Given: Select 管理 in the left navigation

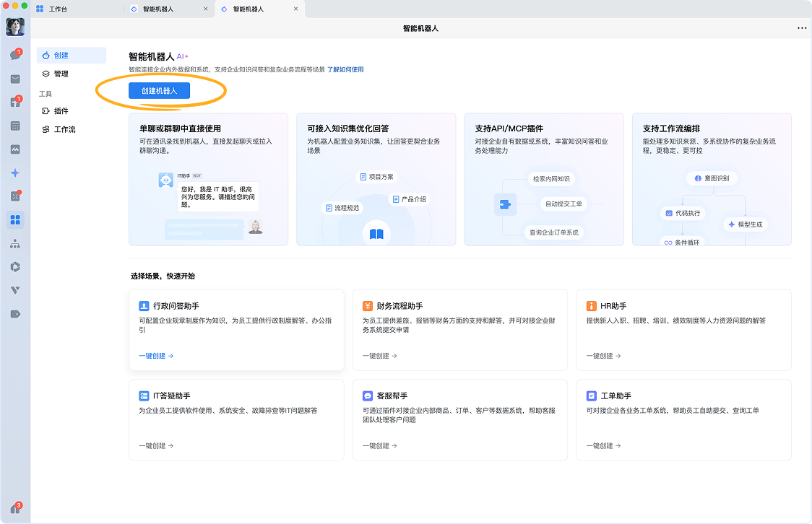Looking at the screenshot, I should pyautogui.click(x=61, y=74).
